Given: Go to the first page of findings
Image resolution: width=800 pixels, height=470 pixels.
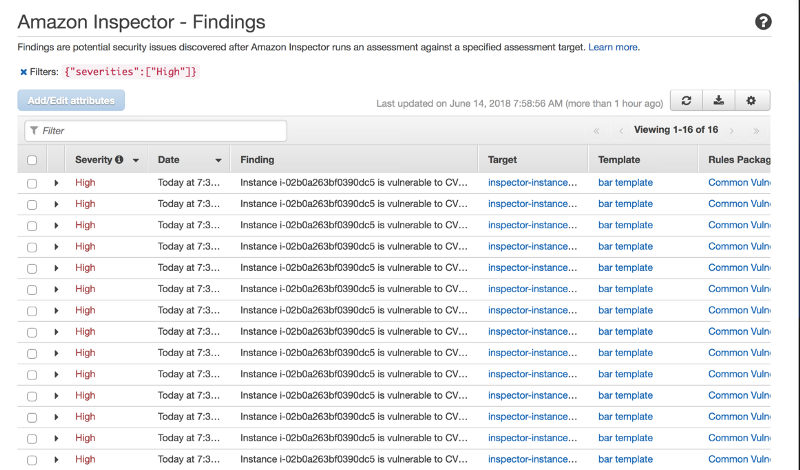Looking at the screenshot, I should tap(596, 131).
